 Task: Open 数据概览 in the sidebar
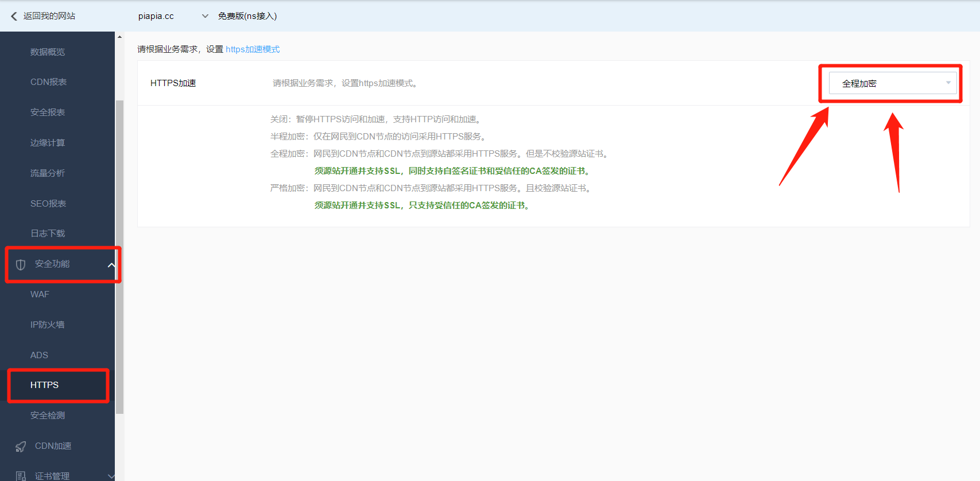48,52
